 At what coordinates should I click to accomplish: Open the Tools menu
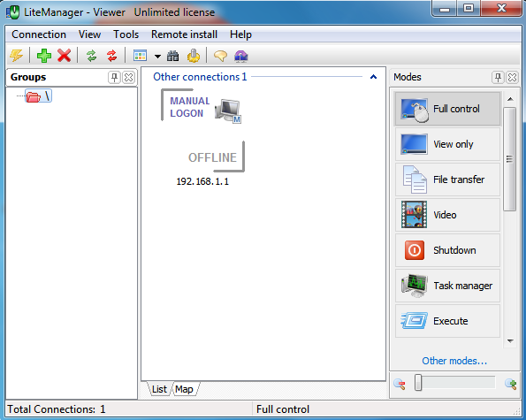pyautogui.click(x=126, y=34)
